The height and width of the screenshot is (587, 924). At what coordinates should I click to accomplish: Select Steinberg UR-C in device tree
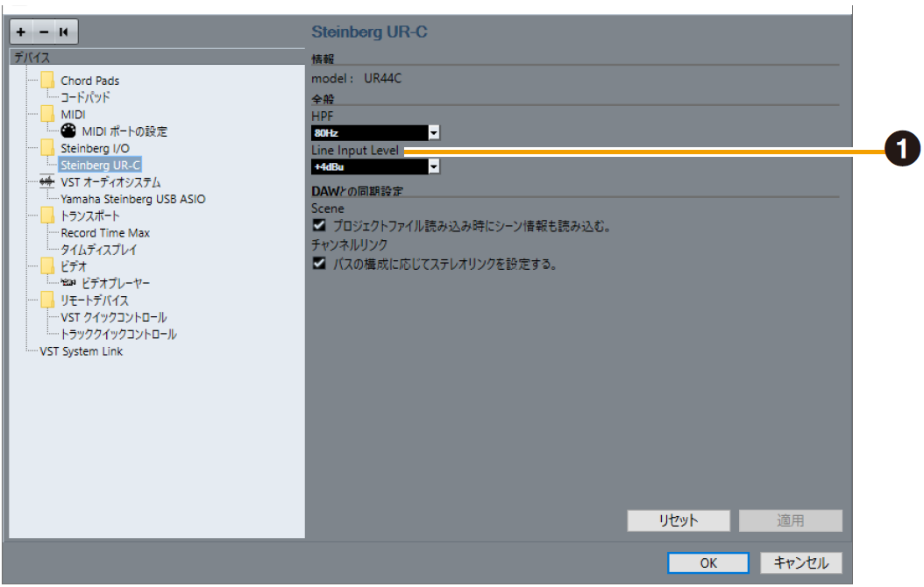pyautogui.click(x=100, y=165)
